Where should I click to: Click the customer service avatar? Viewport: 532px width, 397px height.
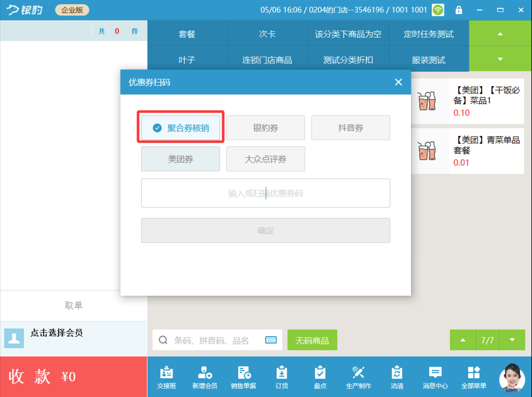pyautogui.click(x=512, y=377)
